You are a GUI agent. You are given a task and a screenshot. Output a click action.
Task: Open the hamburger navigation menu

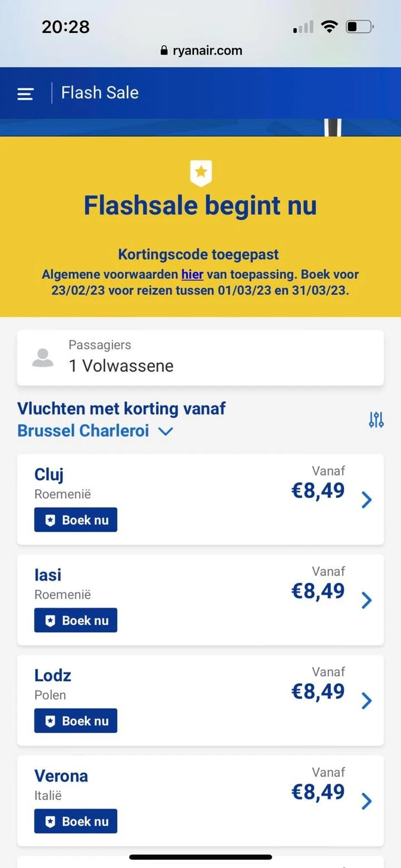click(x=25, y=93)
